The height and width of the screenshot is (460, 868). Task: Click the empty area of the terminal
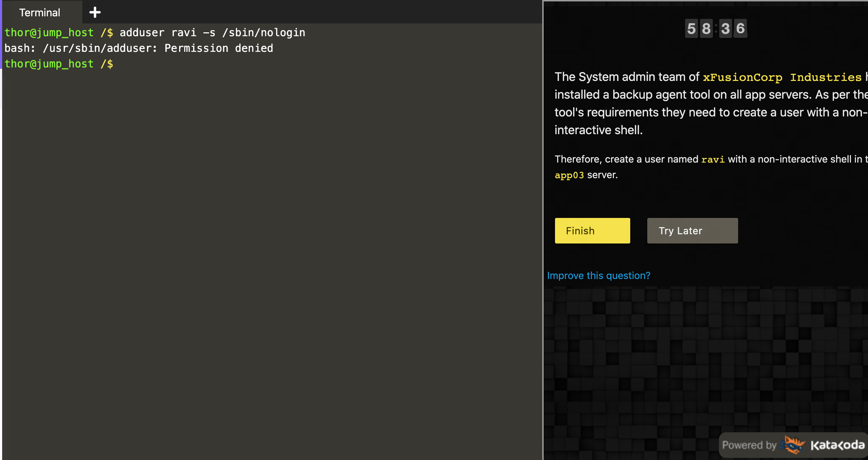[270, 248]
